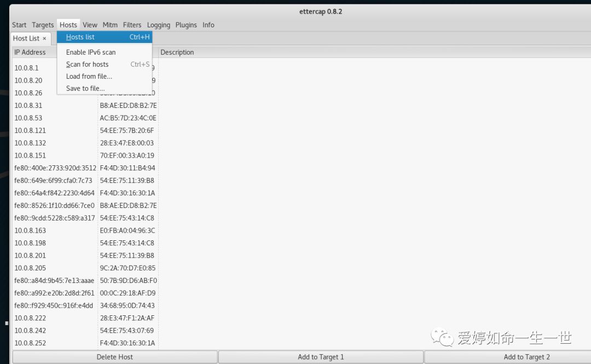
Task: Select host fe80::8526:1f10:dd66:7ce0
Action: point(54,206)
